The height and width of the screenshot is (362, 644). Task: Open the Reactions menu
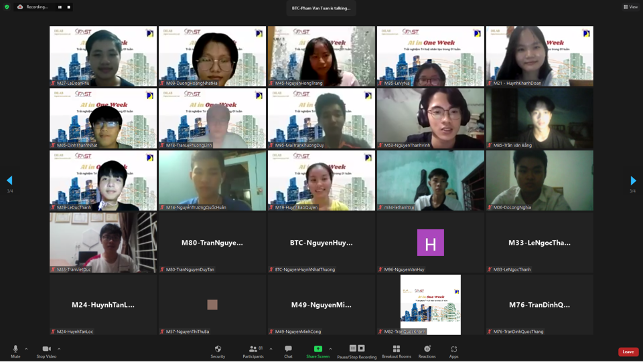pyautogui.click(x=427, y=351)
